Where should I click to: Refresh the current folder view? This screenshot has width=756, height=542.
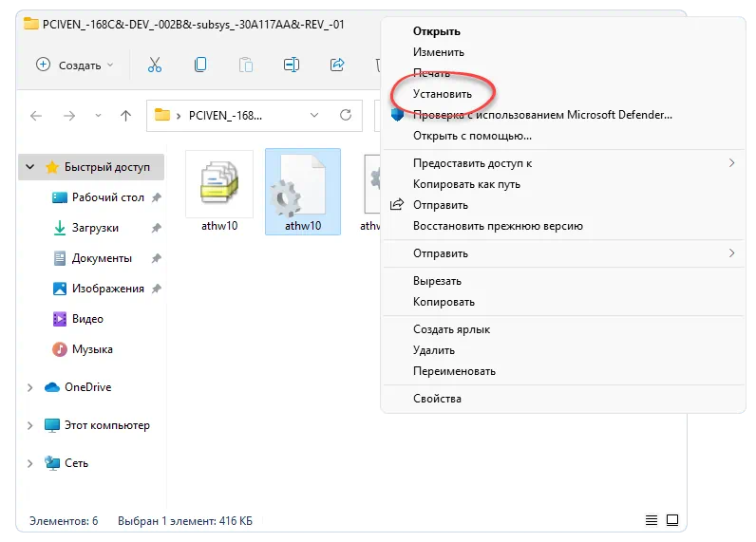(346, 115)
